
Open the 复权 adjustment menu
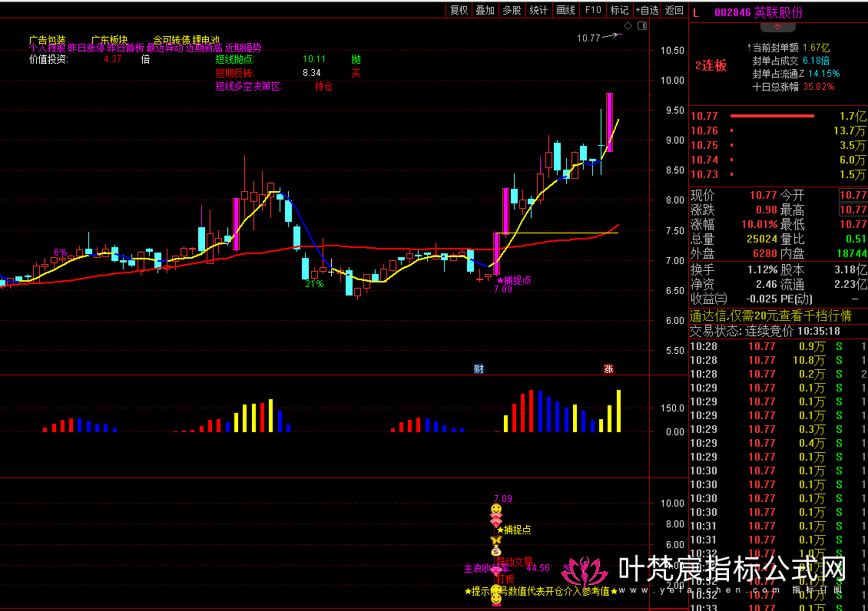[459, 10]
